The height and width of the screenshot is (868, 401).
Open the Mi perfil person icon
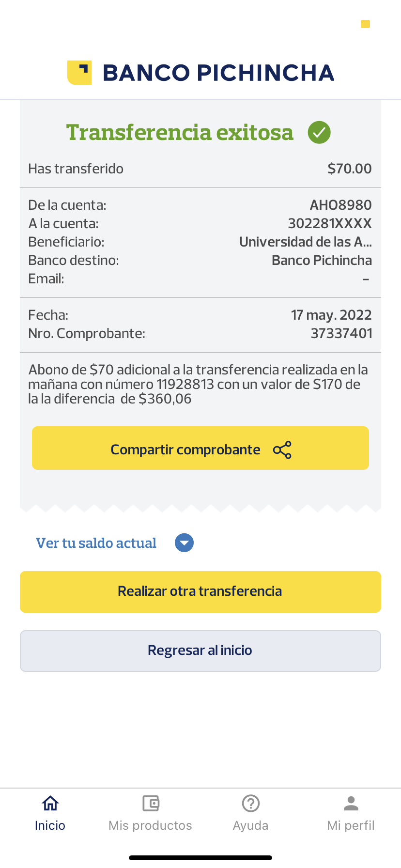click(x=351, y=804)
